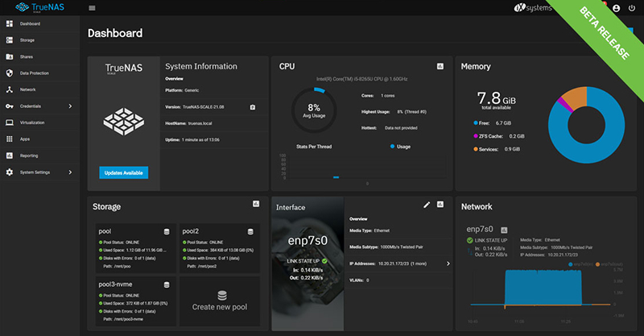Expand IP Addresses row chevron
644x336 pixels.
click(x=448, y=263)
